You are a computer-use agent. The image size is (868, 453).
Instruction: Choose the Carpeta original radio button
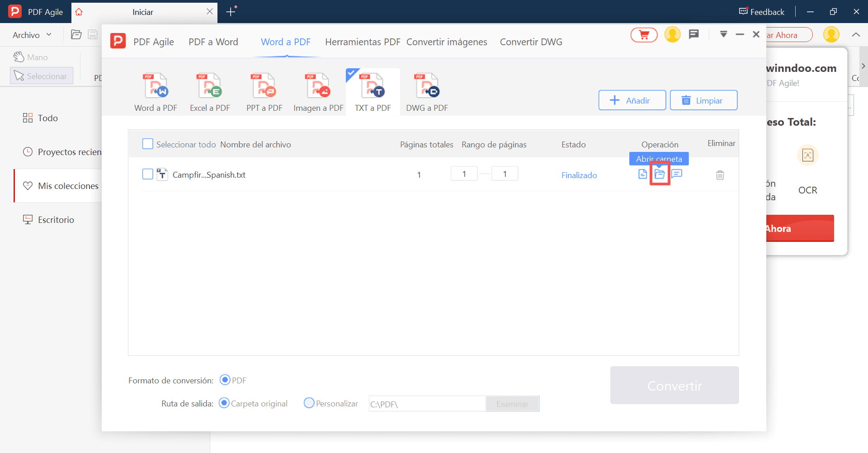[224, 403]
